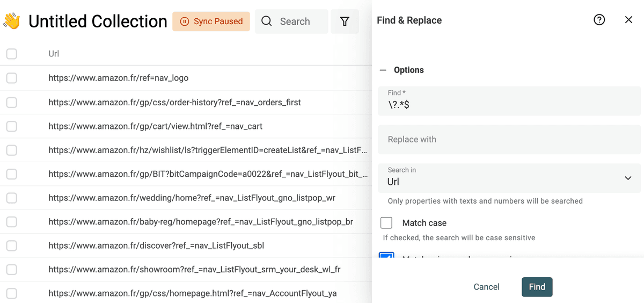Check the row for ref=nav_logo URL
The height and width of the screenshot is (303, 644).
11,78
